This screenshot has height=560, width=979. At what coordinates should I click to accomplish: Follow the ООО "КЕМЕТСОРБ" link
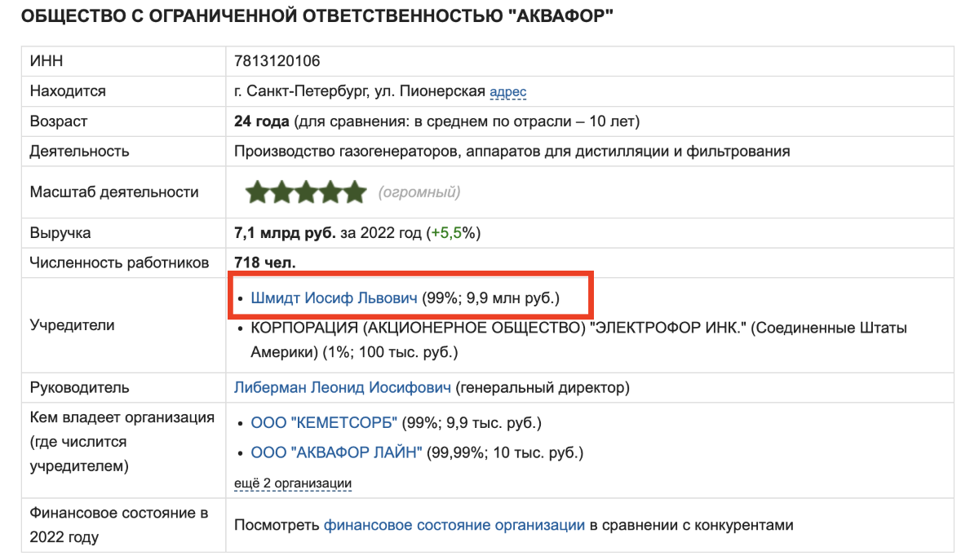(x=324, y=423)
